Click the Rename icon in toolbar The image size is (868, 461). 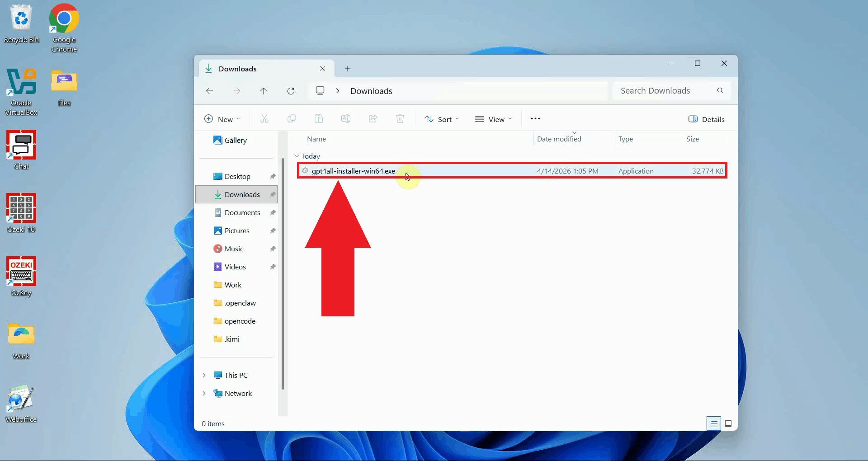(x=346, y=119)
